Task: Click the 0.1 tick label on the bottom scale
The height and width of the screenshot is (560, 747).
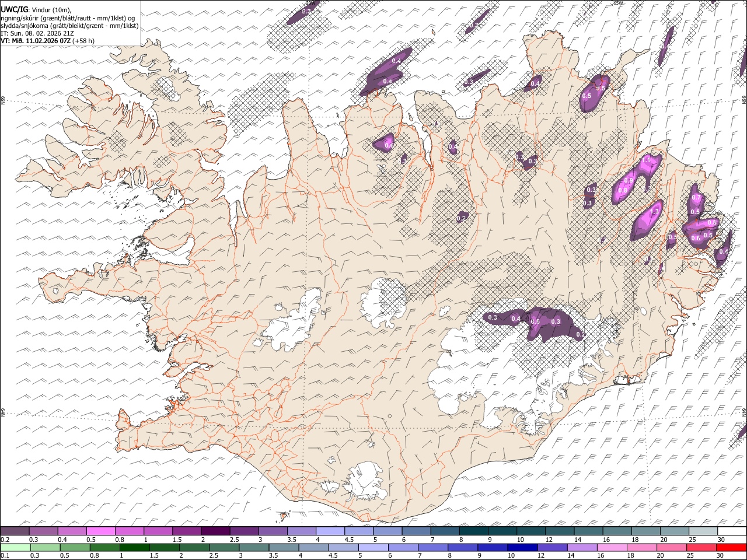Action: tap(5, 556)
